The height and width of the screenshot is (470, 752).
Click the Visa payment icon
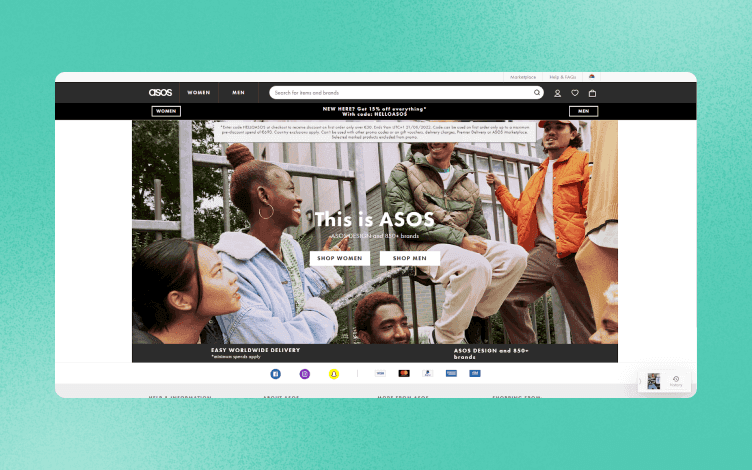(x=380, y=373)
